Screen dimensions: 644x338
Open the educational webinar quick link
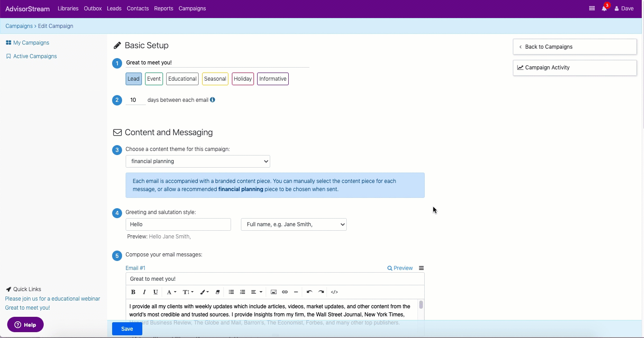[53, 299]
